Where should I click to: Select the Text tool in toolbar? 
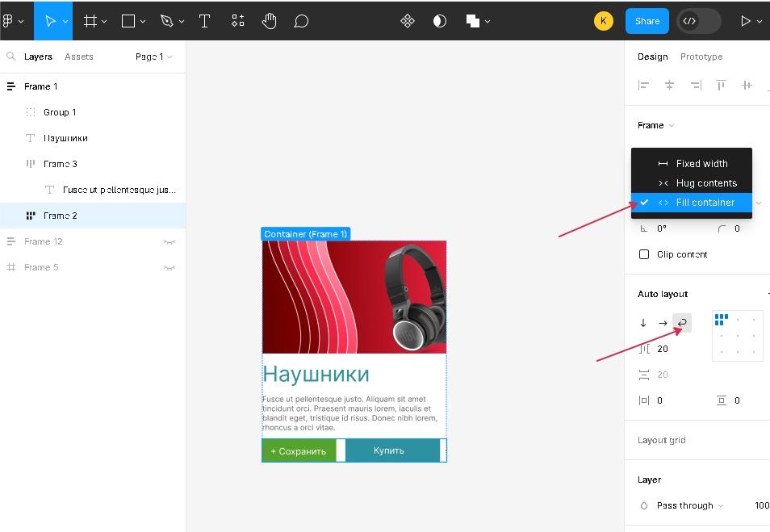pyautogui.click(x=205, y=21)
